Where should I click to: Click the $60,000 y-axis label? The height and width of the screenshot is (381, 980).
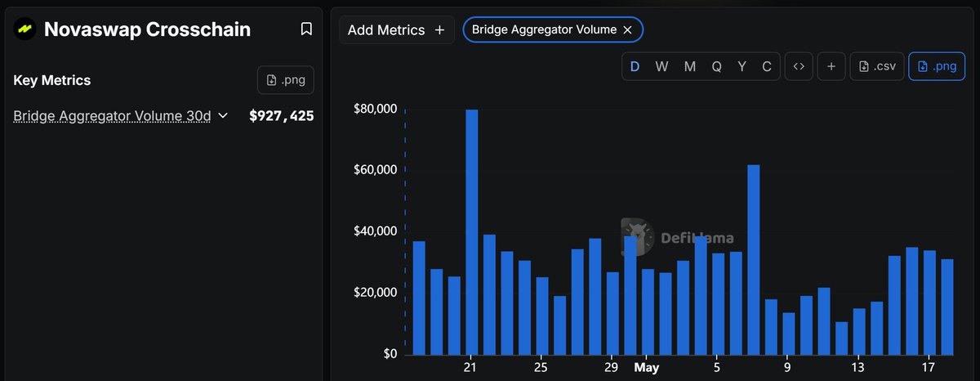tap(375, 170)
